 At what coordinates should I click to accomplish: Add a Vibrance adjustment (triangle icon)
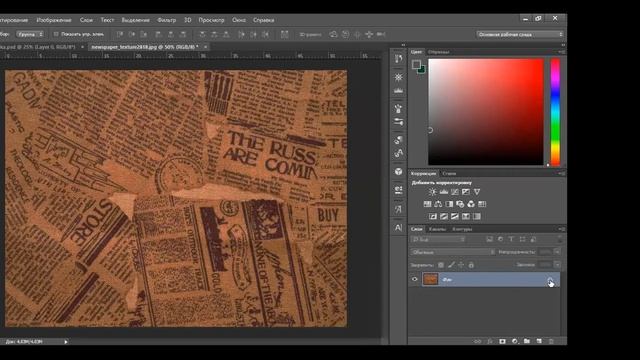477,191
